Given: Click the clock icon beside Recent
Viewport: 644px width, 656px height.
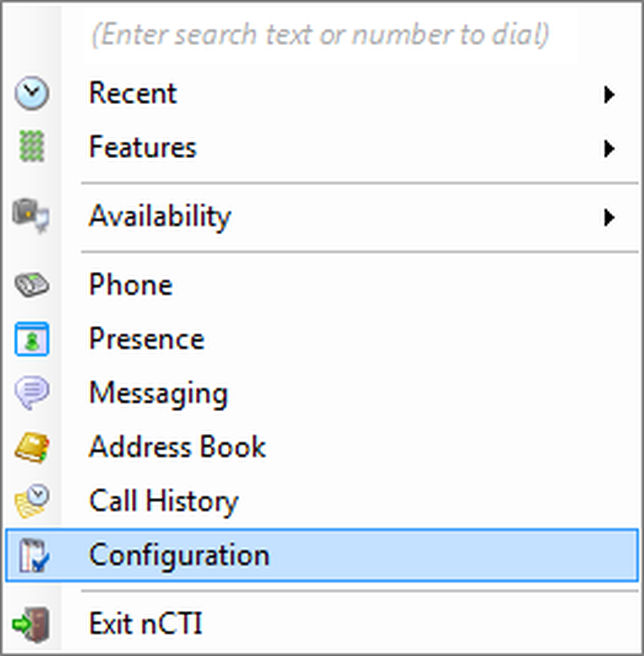Looking at the screenshot, I should pos(32,93).
